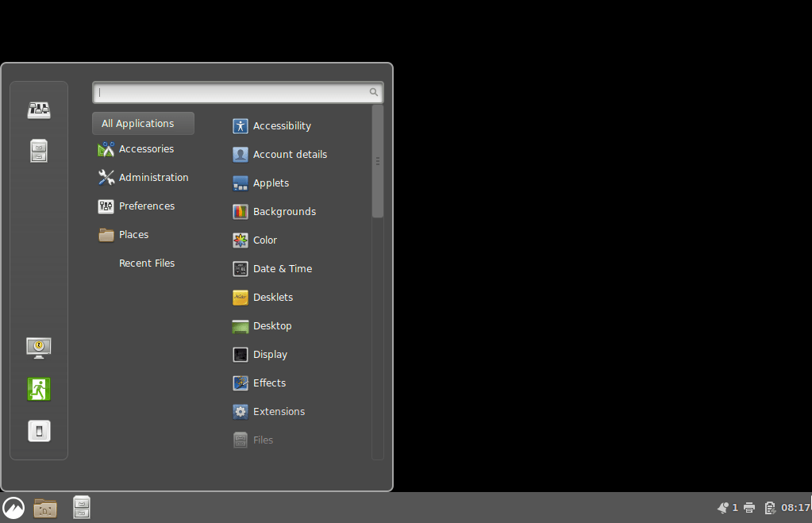This screenshot has height=523, width=812.
Task: Click the applications list scrollbar handle
Action: [378, 161]
